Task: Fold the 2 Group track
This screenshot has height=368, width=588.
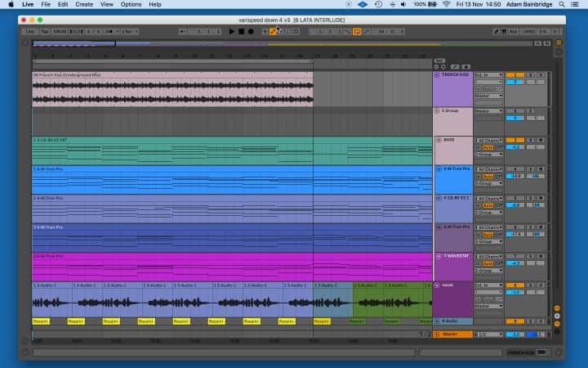Action: coord(437,111)
